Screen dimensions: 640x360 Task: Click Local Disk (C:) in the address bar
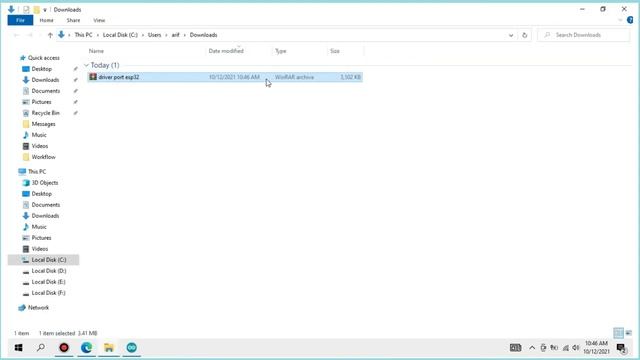point(120,35)
